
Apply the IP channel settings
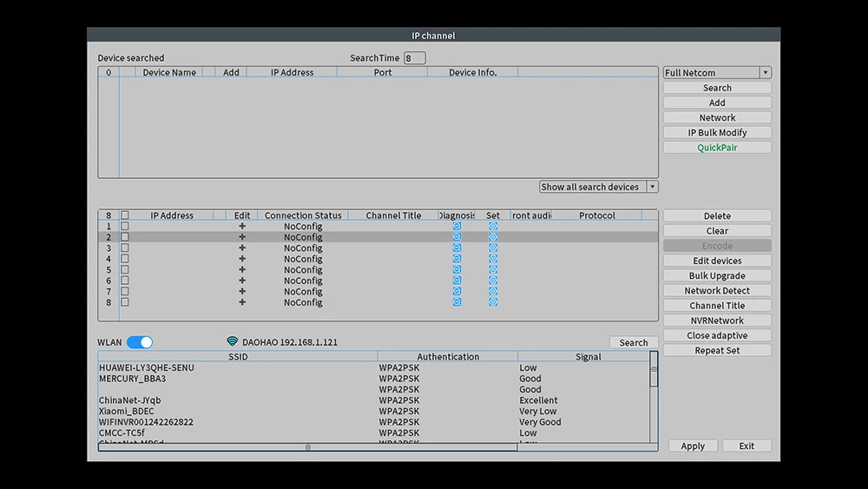pos(693,446)
